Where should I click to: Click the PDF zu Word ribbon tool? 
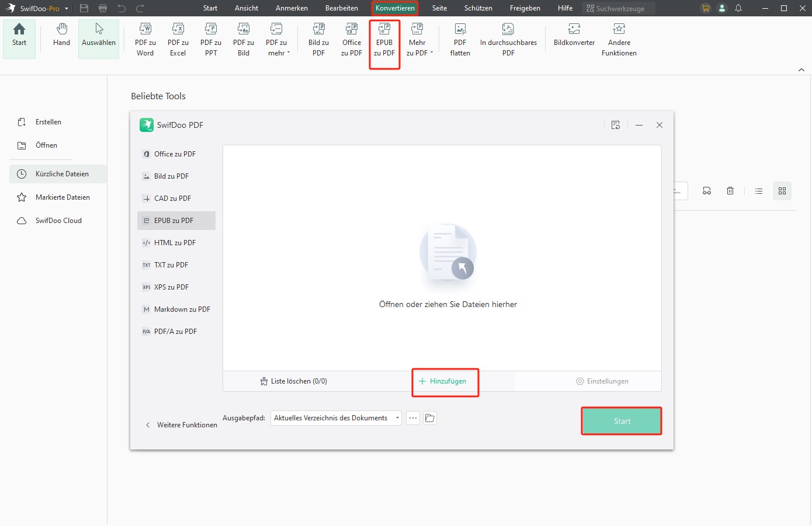pos(145,40)
